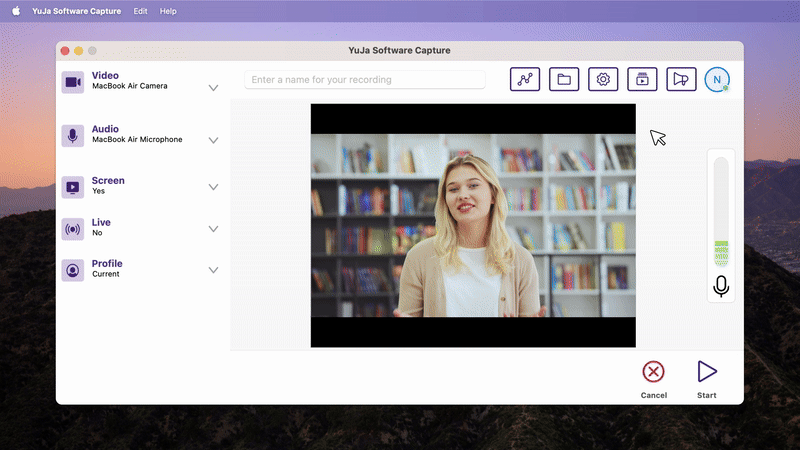Expand the Live options chevron
The image size is (800, 450).
tap(213, 229)
